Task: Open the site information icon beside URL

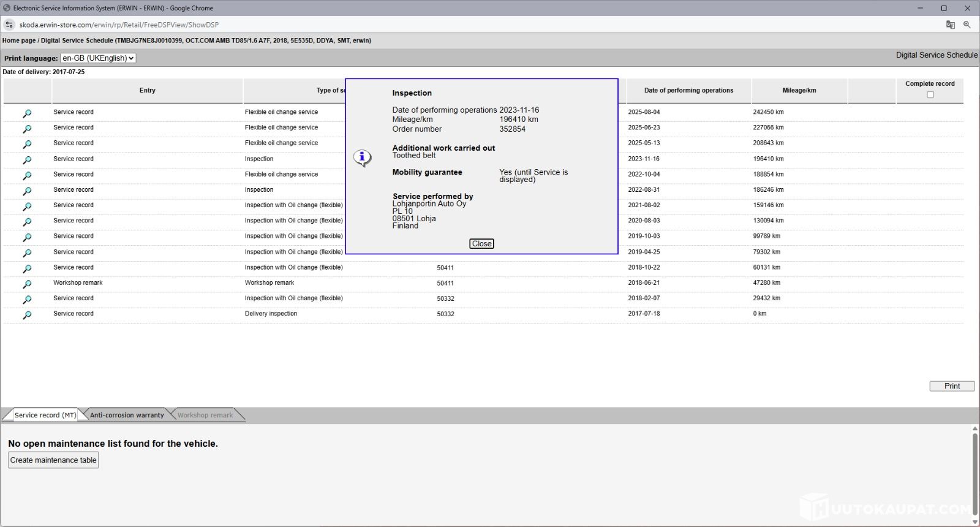Action: coord(9,25)
